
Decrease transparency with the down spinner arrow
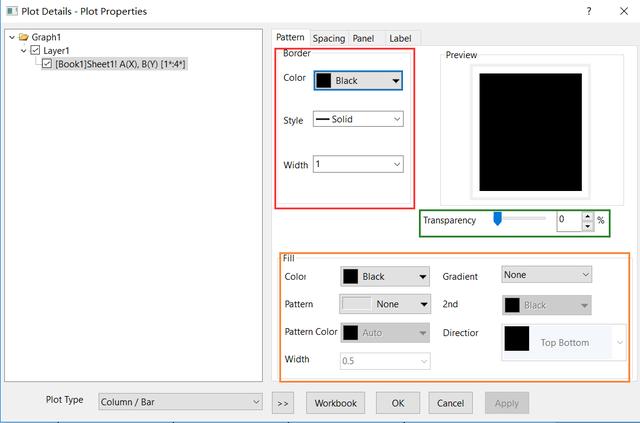point(587,226)
